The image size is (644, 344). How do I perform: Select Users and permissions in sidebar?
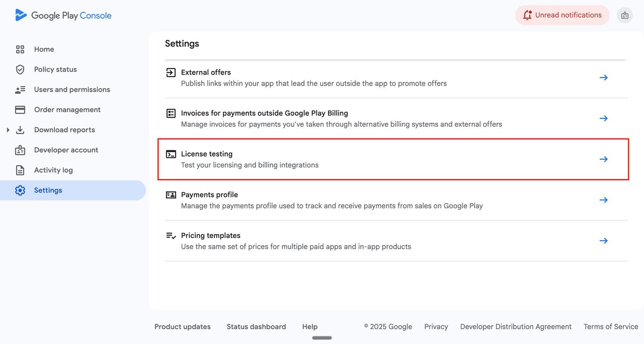[72, 89]
